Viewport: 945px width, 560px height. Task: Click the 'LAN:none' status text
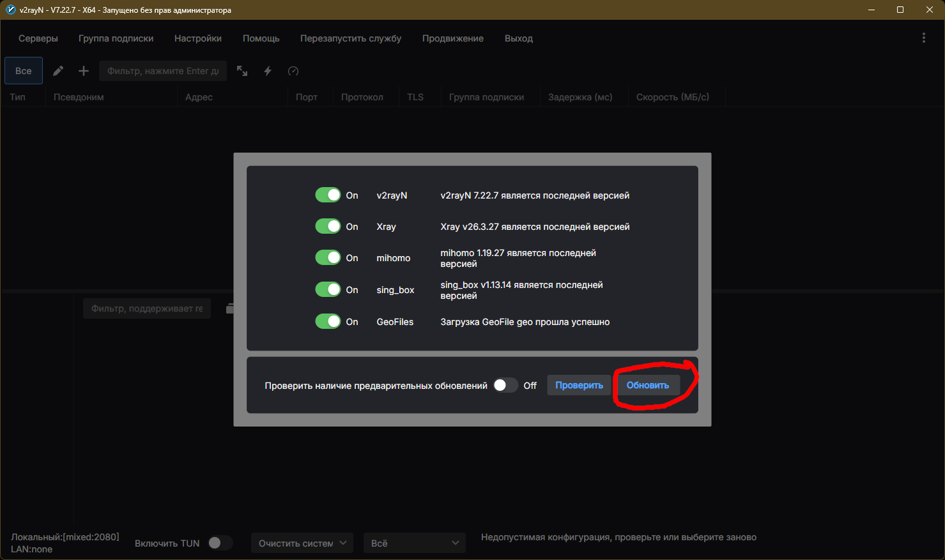pyautogui.click(x=32, y=549)
